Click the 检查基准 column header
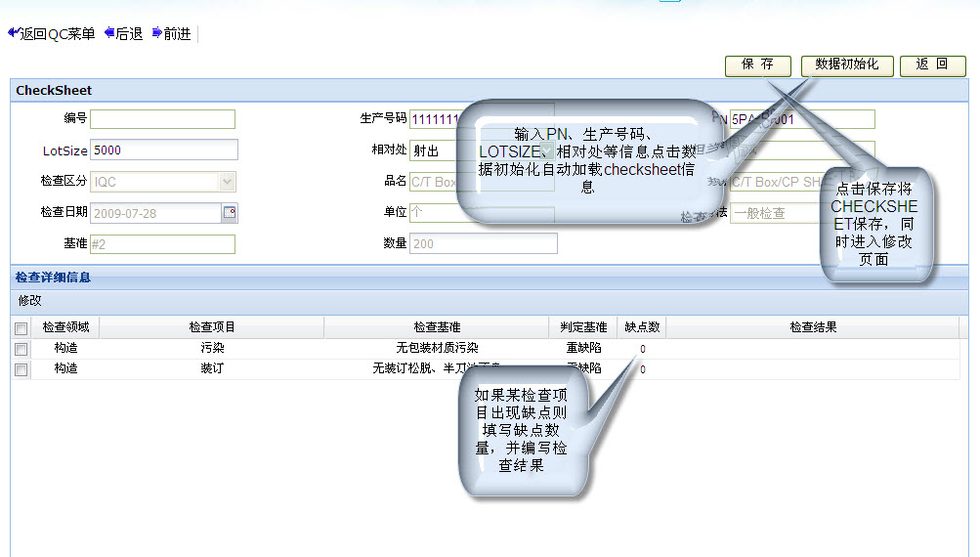Image resolution: width=980 pixels, height=557 pixels. pyautogui.click(x=437, y=327)
